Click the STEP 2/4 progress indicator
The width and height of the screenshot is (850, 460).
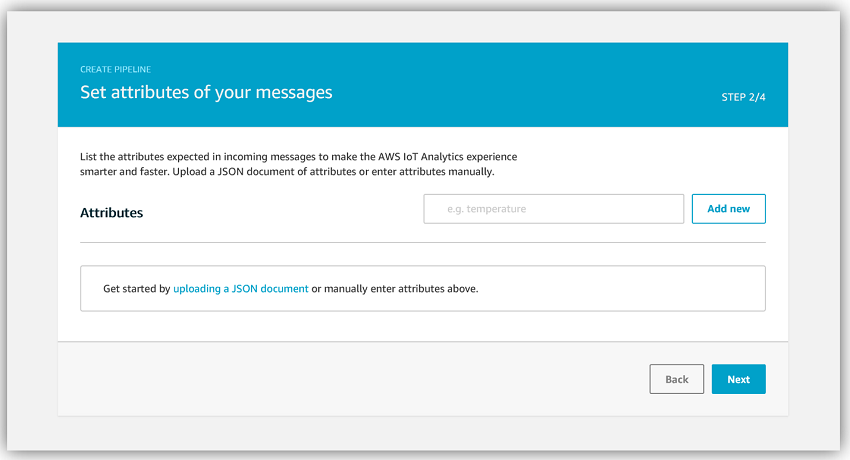743,97
